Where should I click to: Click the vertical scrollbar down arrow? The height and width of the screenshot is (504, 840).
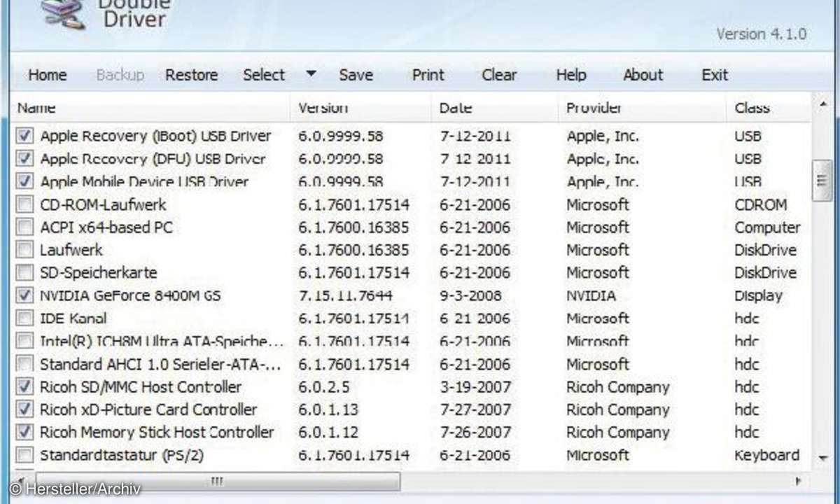823,458
